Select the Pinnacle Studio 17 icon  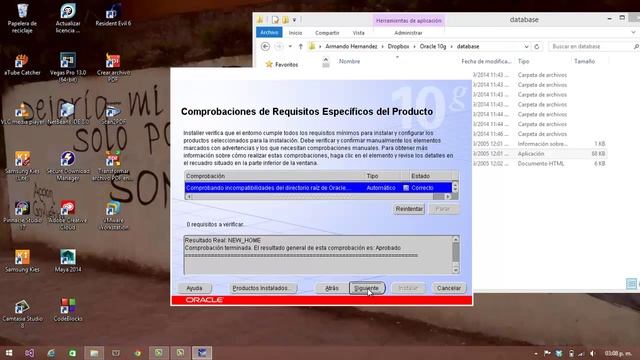(x=22, y=215)
